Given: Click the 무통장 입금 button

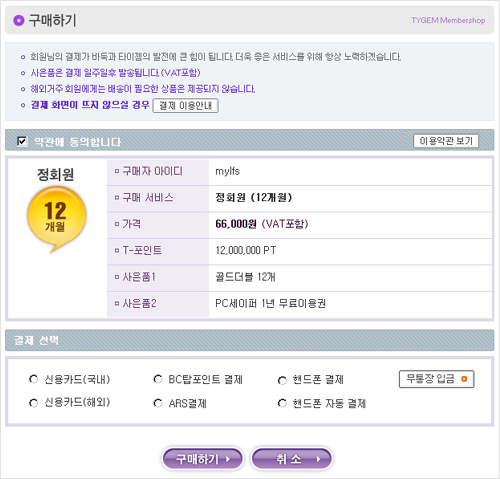Looking at the screenshot, I should click(436, 379).
